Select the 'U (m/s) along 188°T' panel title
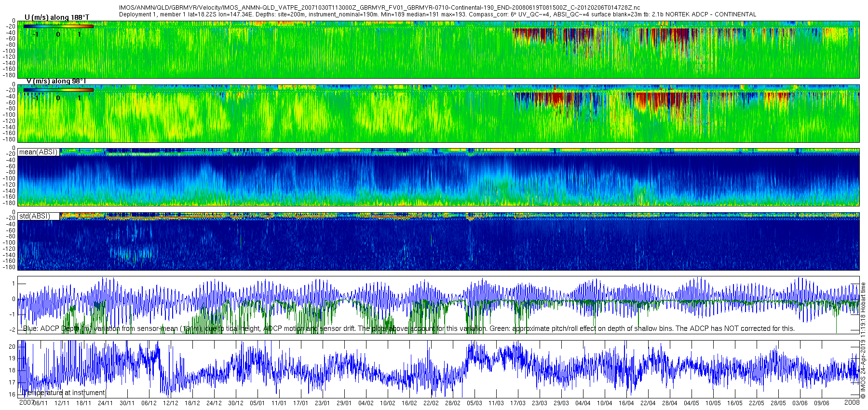This screenshot has height=410, width=868. click(57, 17)
